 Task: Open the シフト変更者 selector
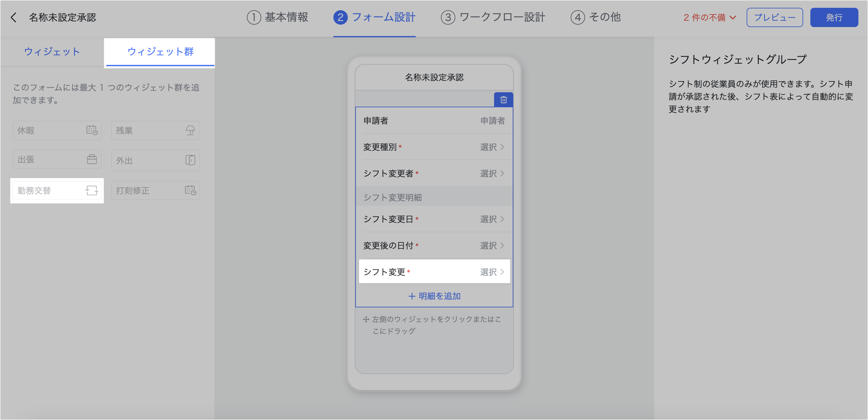coord(491,173)
